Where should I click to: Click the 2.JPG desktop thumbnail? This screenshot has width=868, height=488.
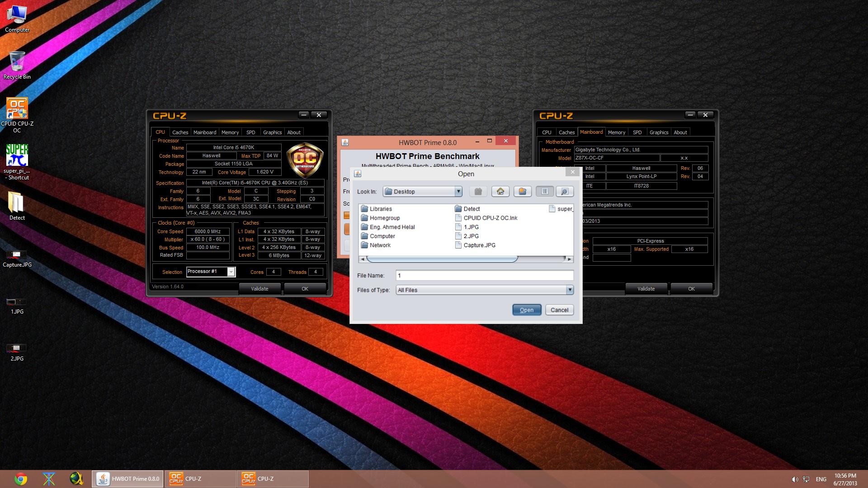[17, 353]
